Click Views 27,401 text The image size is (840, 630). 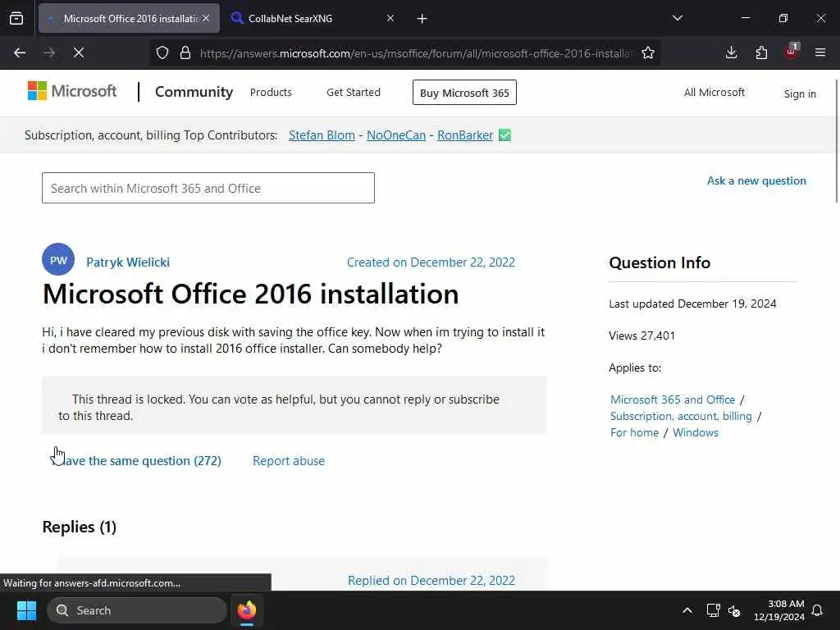[x=641, y=336]
